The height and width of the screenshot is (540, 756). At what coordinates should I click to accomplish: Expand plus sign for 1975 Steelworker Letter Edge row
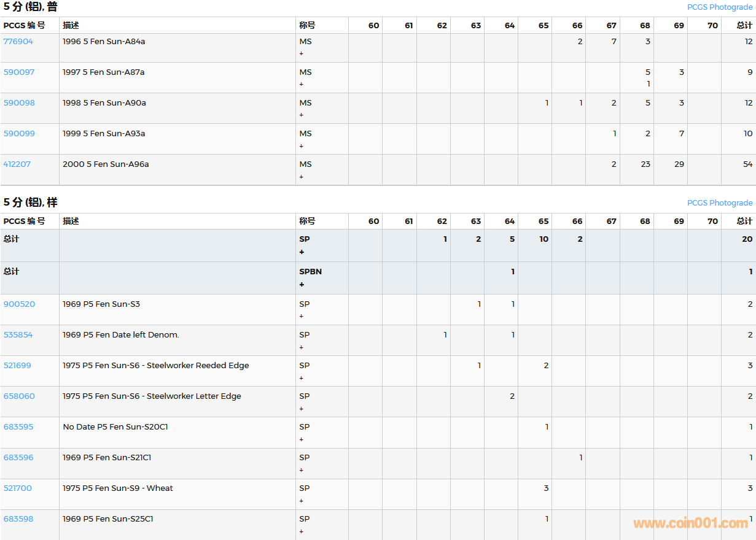302,409
